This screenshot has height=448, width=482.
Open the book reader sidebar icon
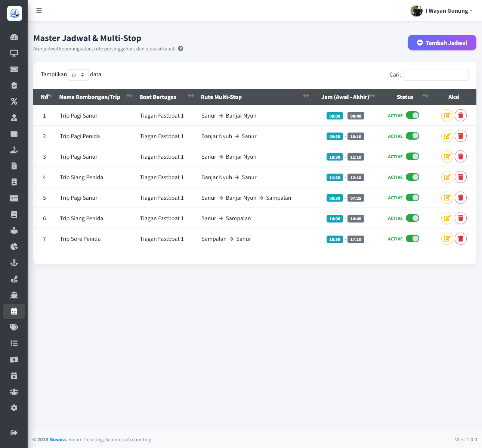[x=14, y=230]
